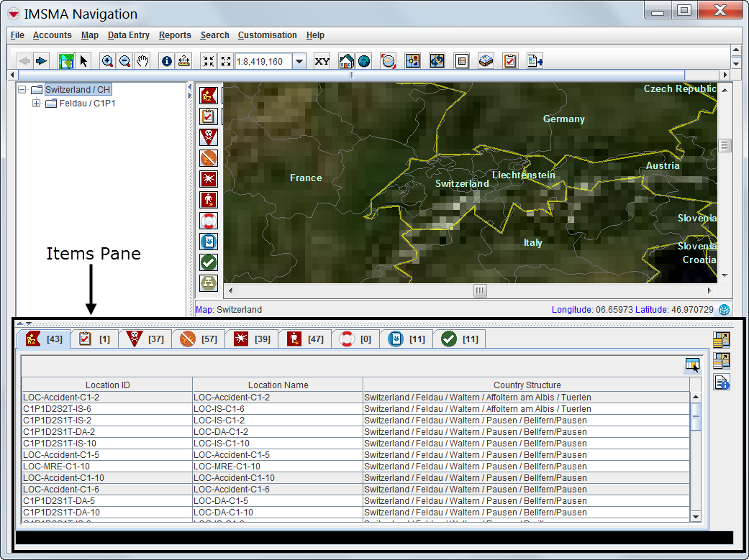Expand the Feldau / C1P1 tree node

[36, 104]
